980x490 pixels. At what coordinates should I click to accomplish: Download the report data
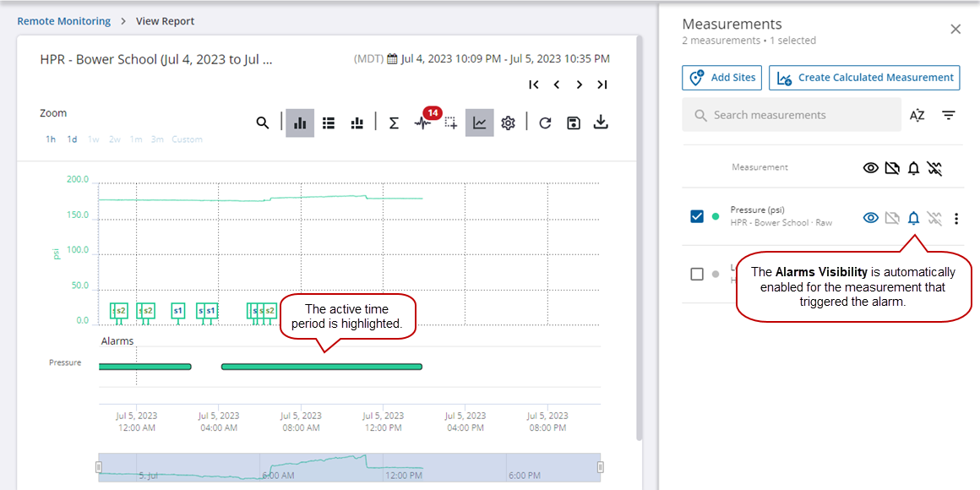click(x=601, y=123)
